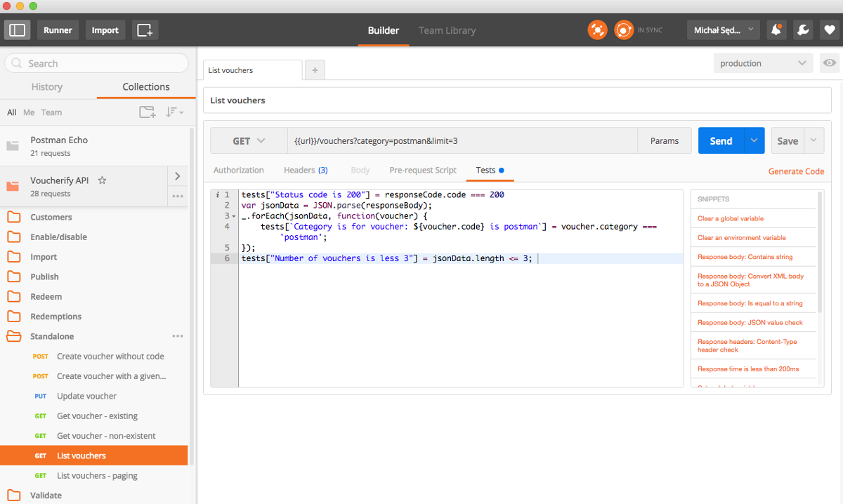Open the History tab in sidebar
The image size is (843, 504).
47,87
